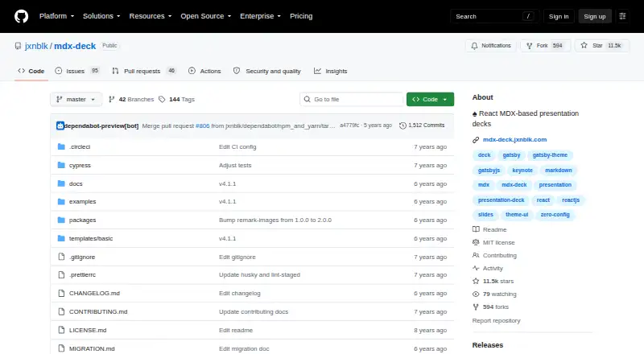Image resolution: width=644 pixels, height=354 pixels.
Task: Click the Report repository link
Action: coord(496,321)
